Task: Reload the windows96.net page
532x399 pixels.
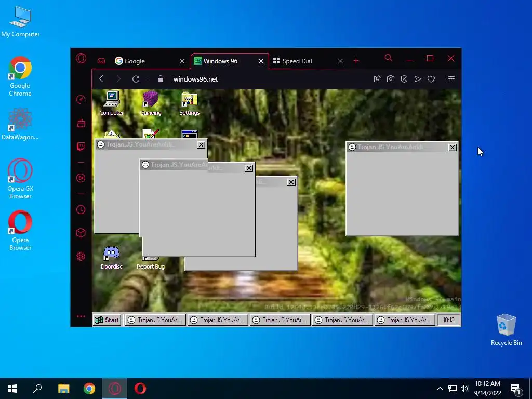Action: tap(136, 79)
